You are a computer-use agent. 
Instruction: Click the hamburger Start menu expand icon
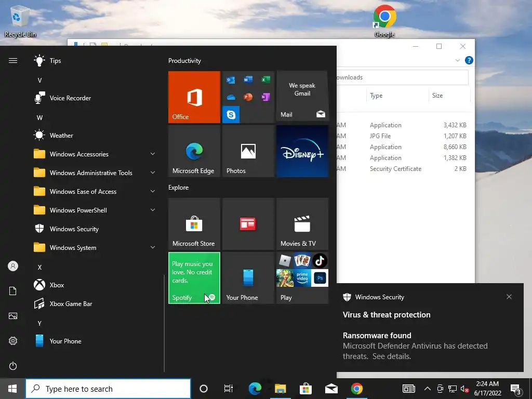pyautogui.click(x=13, y=61)
